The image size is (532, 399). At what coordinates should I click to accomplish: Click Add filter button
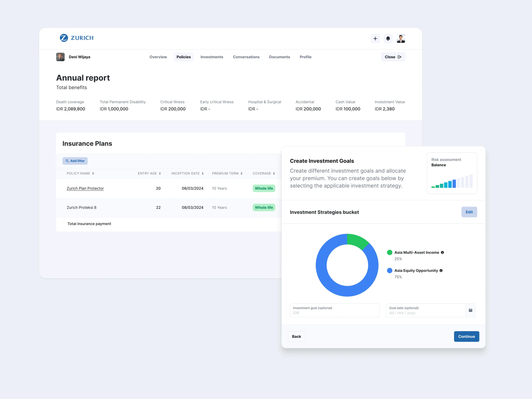pyautogui.click(x=75, y=161)
